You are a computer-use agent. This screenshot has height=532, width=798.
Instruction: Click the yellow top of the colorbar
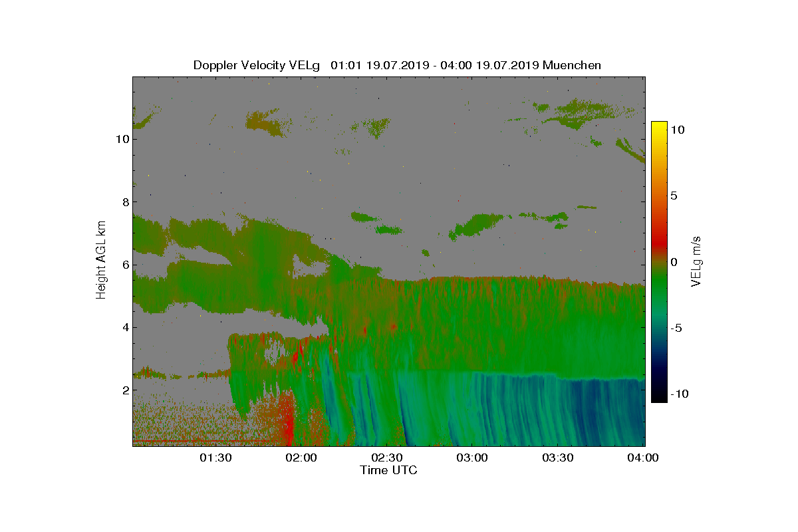pos(659,126)
